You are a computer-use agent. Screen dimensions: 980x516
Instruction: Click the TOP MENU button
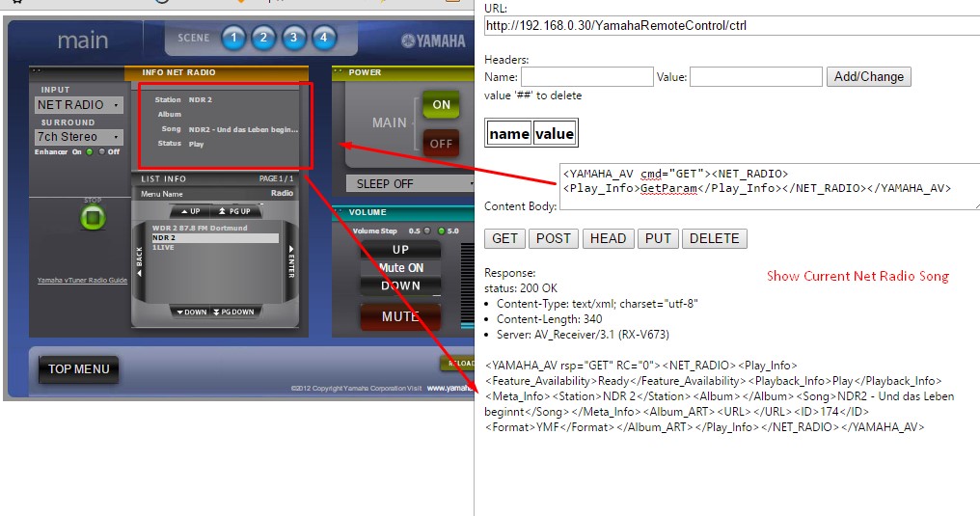(x=79, y=369)
